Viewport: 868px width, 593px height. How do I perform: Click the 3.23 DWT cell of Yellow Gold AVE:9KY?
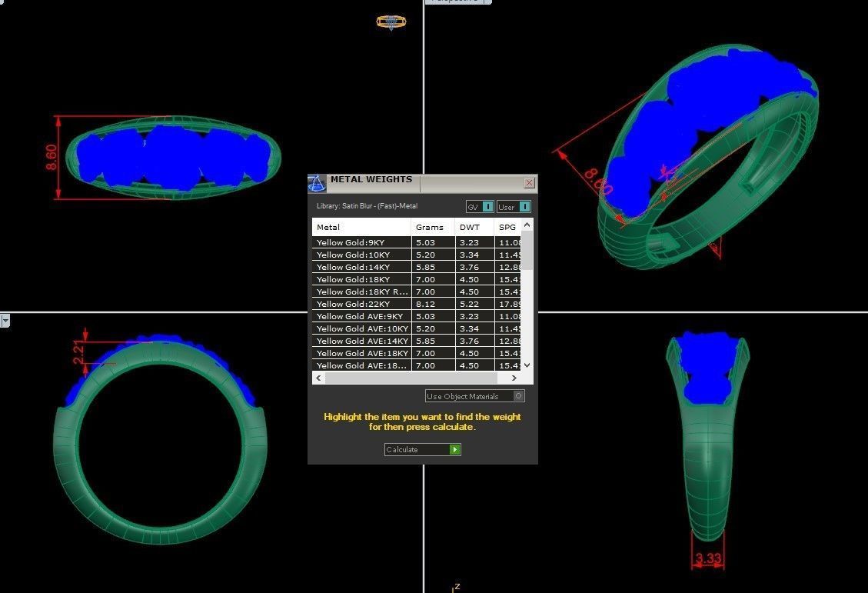tap(474, 316)
